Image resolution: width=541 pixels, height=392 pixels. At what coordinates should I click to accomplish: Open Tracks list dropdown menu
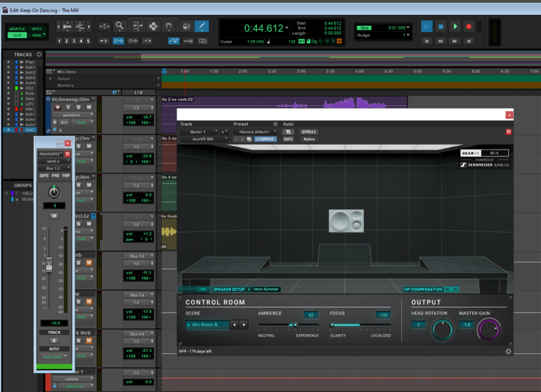[39, 54]
